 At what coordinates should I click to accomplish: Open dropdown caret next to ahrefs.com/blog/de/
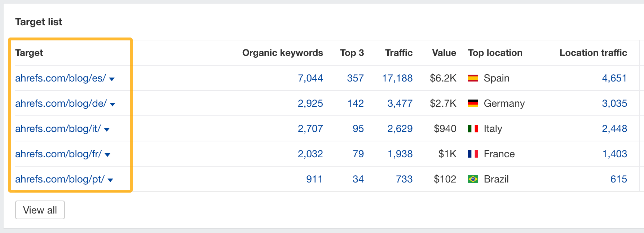(x=113, y=104)
